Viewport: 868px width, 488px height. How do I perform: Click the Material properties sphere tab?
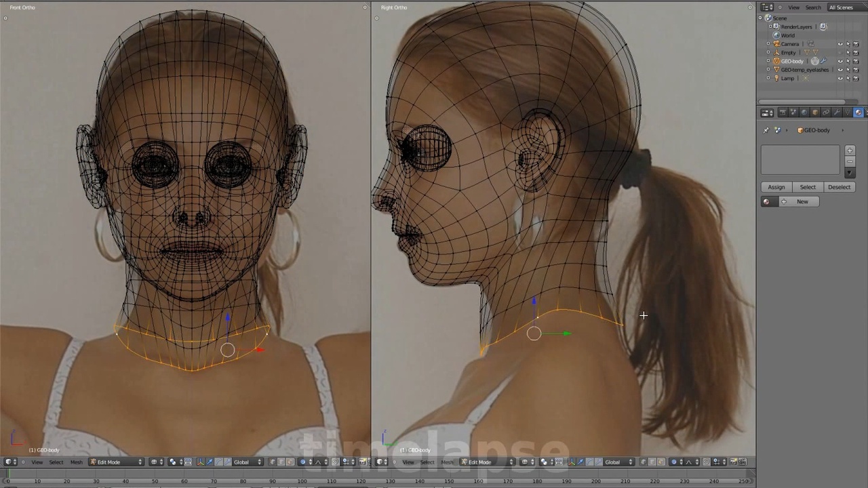(x=859, y=112)
